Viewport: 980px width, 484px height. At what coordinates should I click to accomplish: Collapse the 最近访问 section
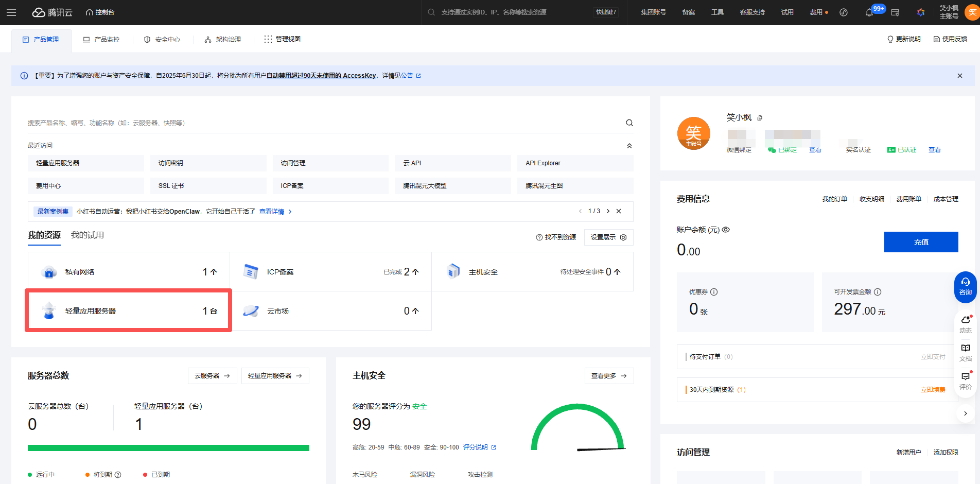click(629, 146)
